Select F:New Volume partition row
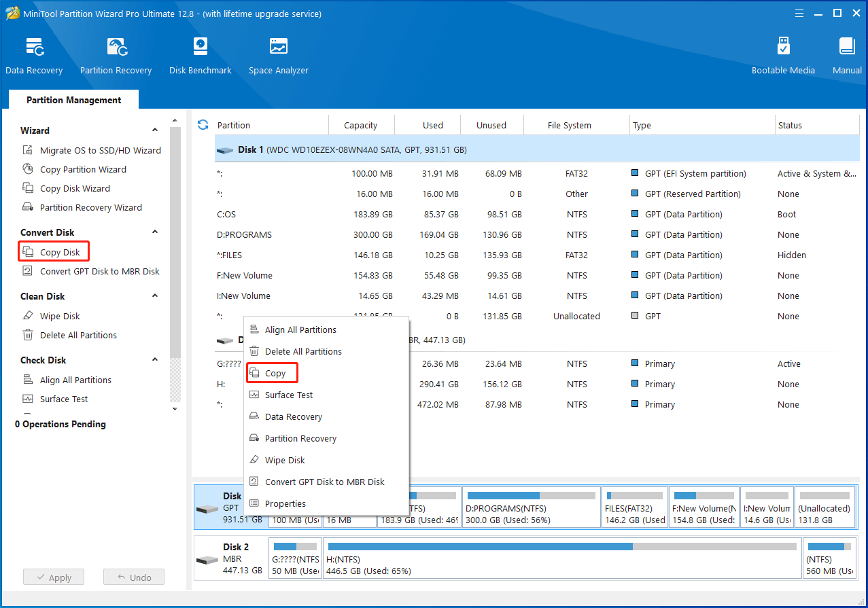This screenshot has height=608, width=868. [537, 276]
